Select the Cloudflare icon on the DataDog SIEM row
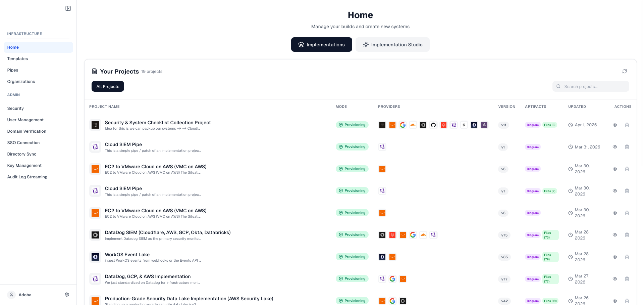Viewport: 644px width, 305px height. point(423,235)
